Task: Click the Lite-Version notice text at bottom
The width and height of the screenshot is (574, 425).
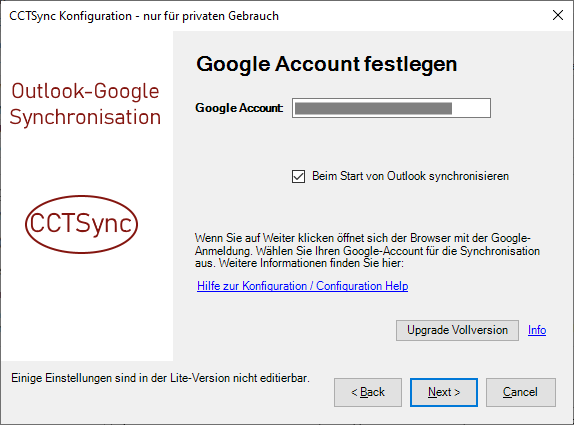Action: [x=160, y=378]
